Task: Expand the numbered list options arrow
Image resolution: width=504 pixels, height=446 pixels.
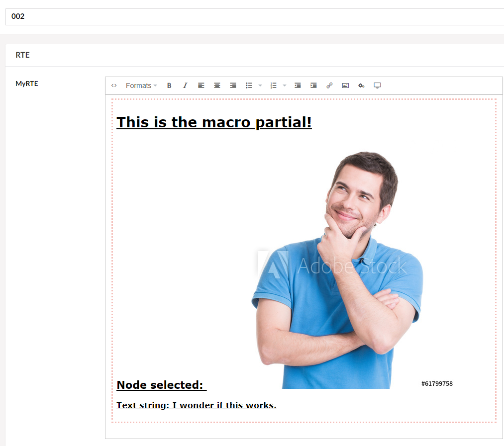Action: tap(284, 85)
